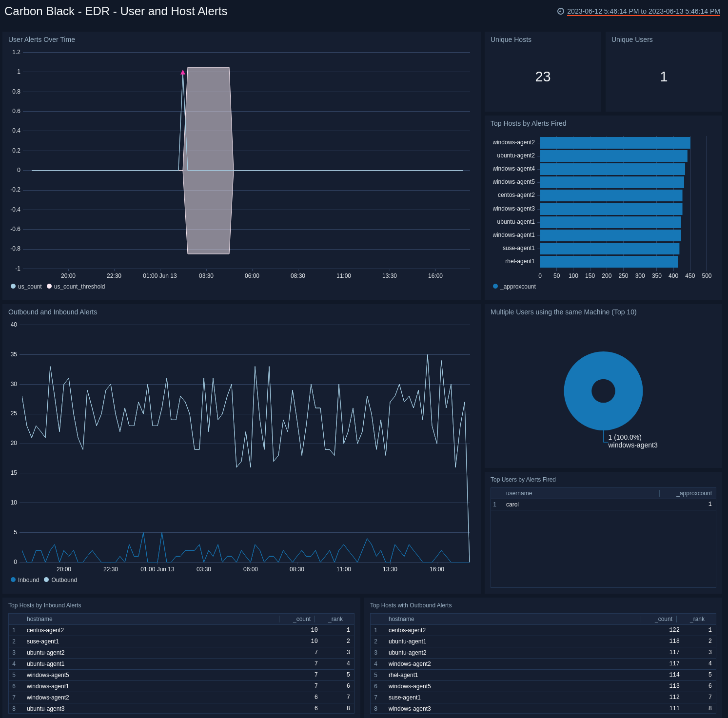This screenshot has width=728, height=718.
Task: Toggle visibility of the Inbound alert series
Action: point(13,580)
